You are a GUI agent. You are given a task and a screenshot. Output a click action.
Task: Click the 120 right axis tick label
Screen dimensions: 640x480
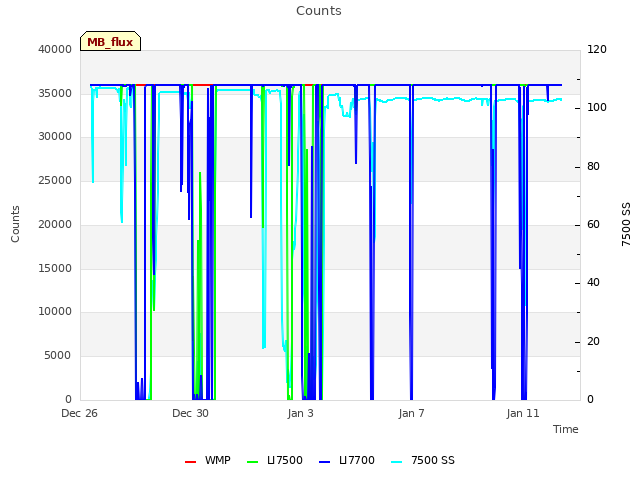pos(597,49)
